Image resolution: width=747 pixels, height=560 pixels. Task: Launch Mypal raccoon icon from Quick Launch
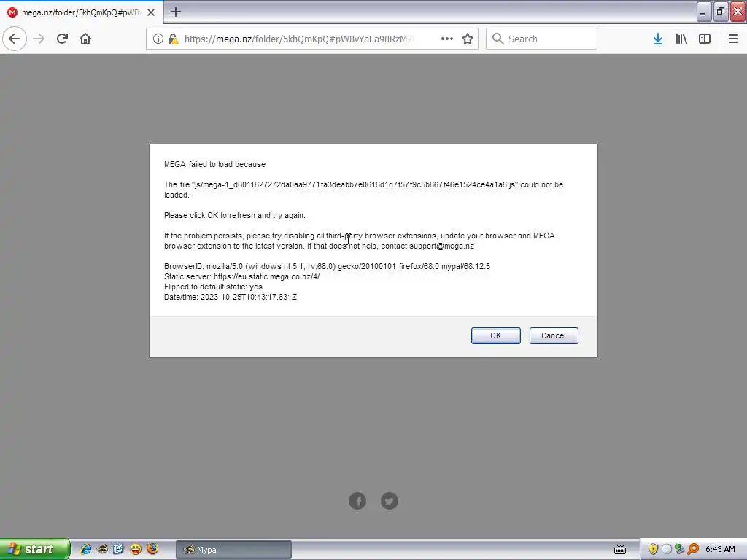click(102, 549)
